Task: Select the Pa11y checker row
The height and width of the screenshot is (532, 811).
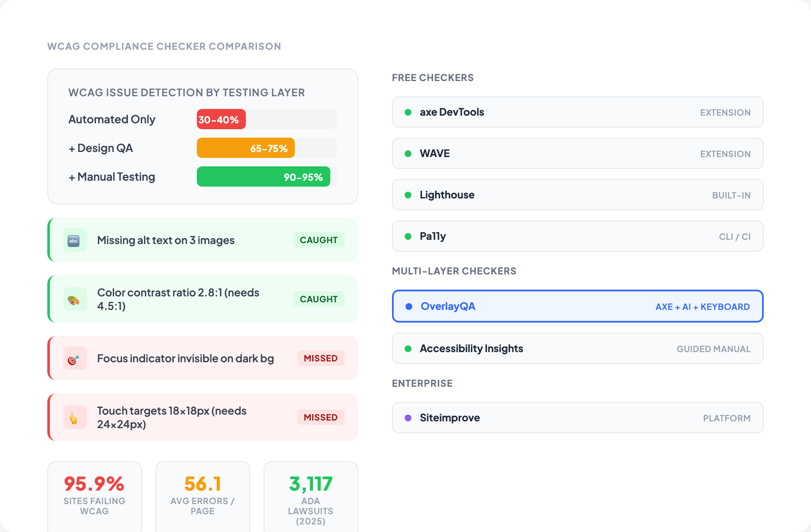Action: point(577,236)
